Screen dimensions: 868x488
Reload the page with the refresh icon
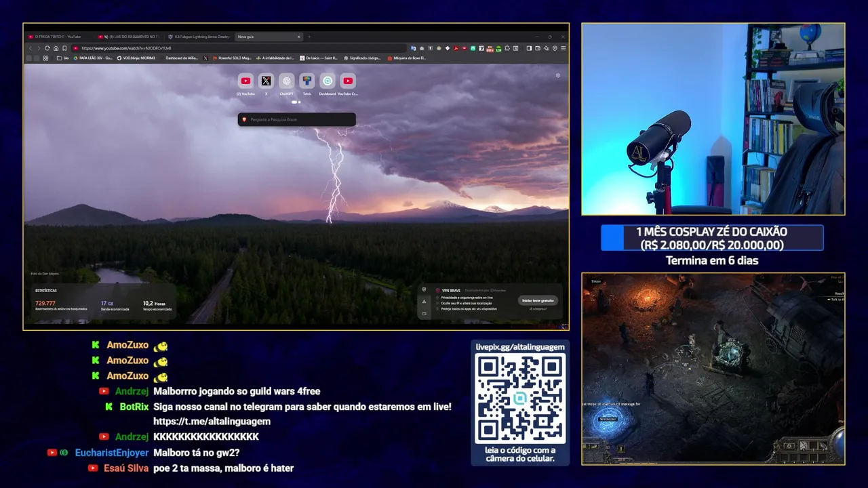47,48
